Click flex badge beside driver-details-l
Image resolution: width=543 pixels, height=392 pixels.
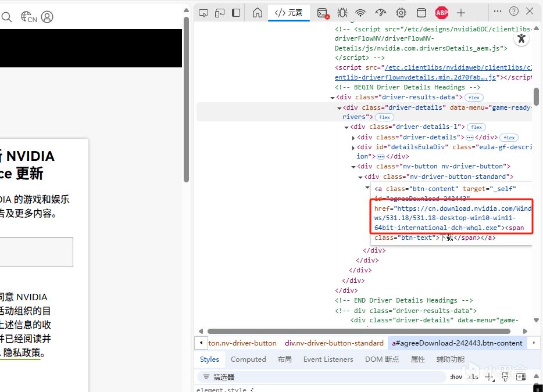(476, 127)
